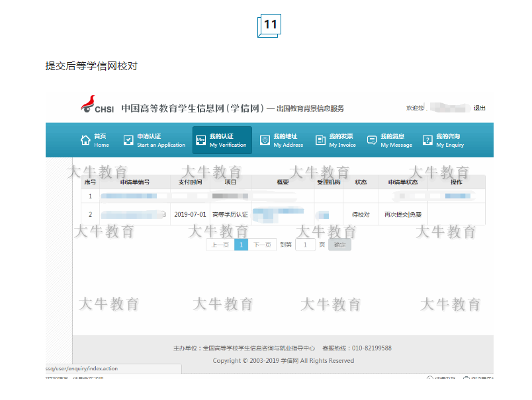The image size is (532, 400).
Task: Click the My Enquiry question mark icon
Action: coord(427,140)
